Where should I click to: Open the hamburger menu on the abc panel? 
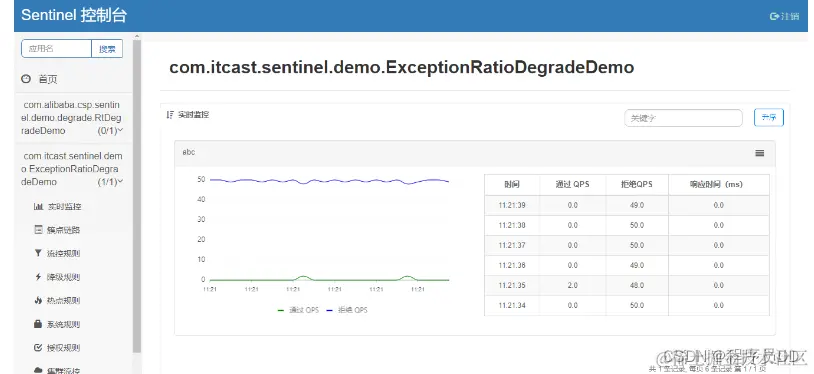759,153
